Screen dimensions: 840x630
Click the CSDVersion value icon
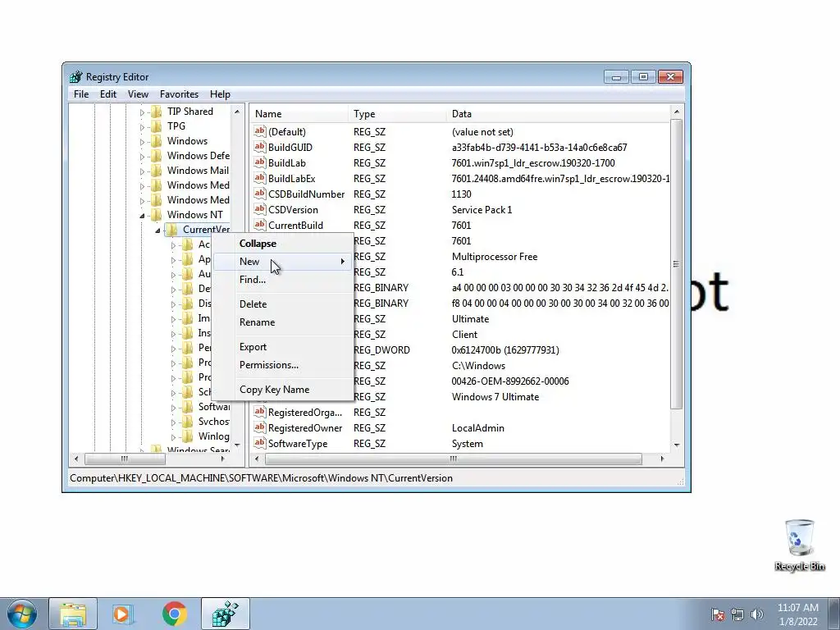(x=260, y=209)
